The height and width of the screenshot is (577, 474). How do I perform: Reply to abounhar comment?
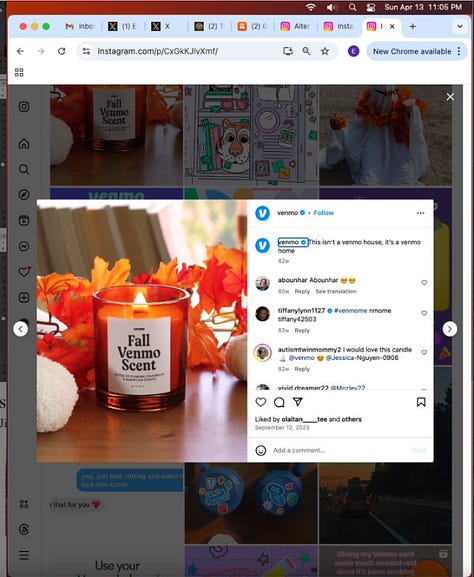click(302, 291)
